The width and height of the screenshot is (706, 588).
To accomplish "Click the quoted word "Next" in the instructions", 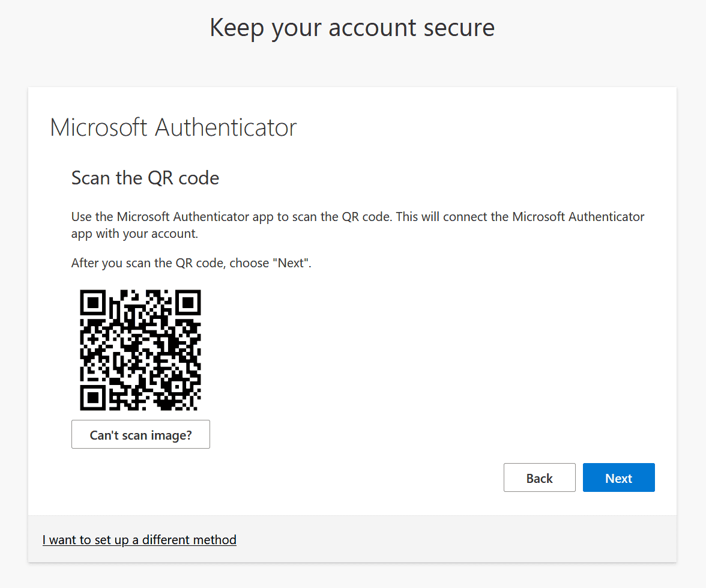I will [x=291, y=263].
